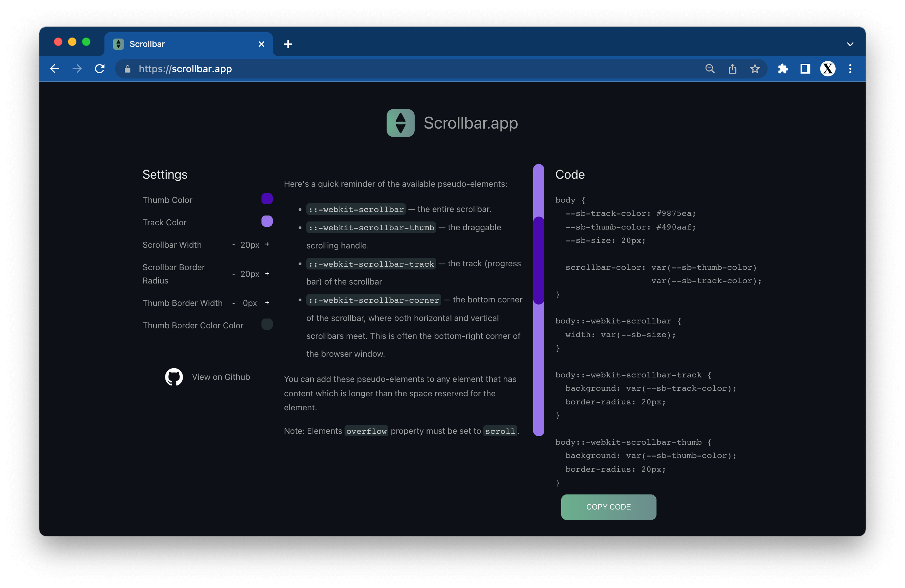Open the Chrome three-dot menu

point(850,69)
